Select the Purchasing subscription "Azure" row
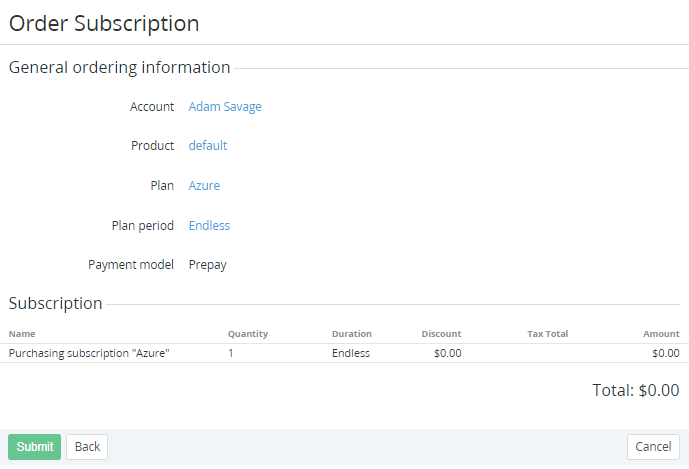689x469 pixels. pos(89,353)
